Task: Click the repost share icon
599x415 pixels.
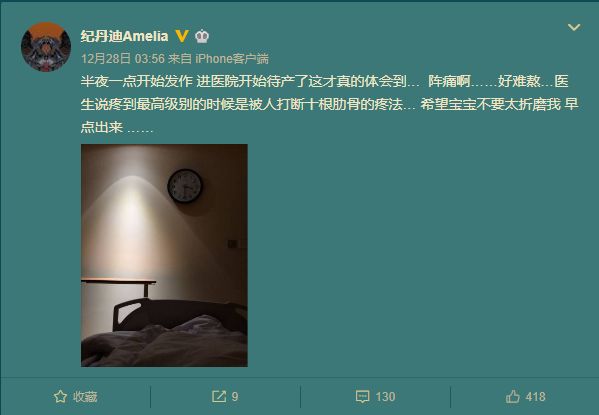Action: pos(219,396)
